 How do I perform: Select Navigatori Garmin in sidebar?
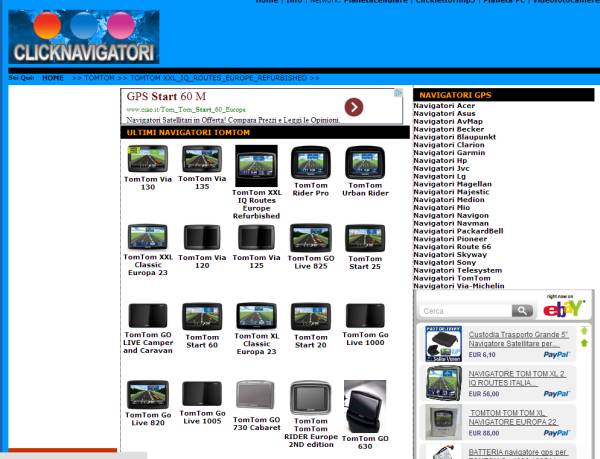click(x=449, y=153)
